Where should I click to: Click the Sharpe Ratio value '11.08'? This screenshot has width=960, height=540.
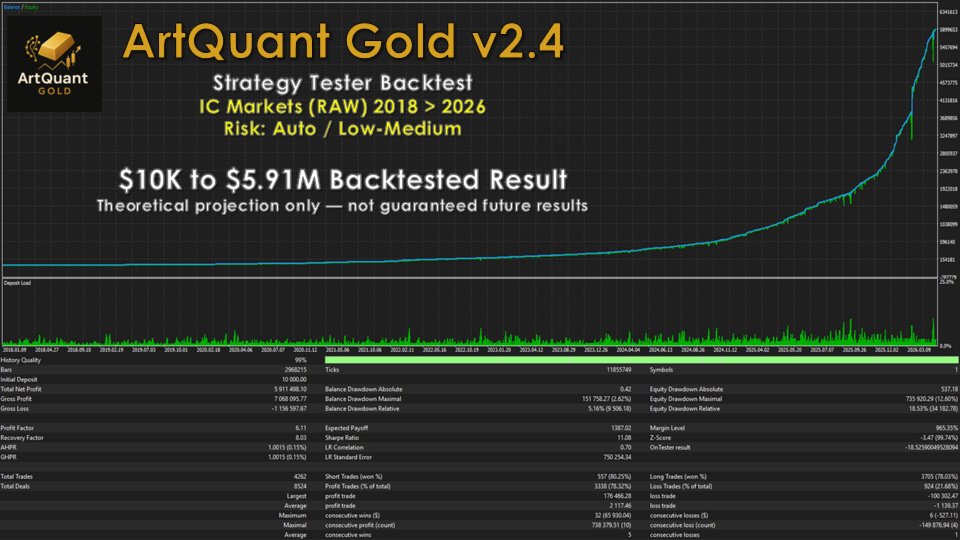(624, 438)
